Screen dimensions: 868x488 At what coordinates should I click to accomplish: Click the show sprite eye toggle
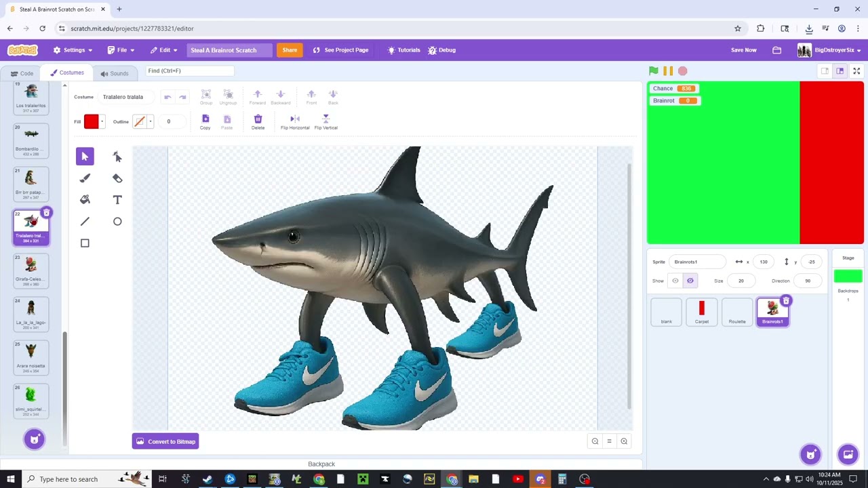675,281
